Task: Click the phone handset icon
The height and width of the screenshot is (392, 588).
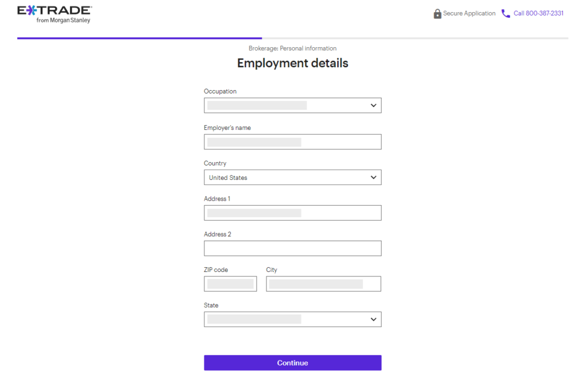Action: (x=505, y=14)
